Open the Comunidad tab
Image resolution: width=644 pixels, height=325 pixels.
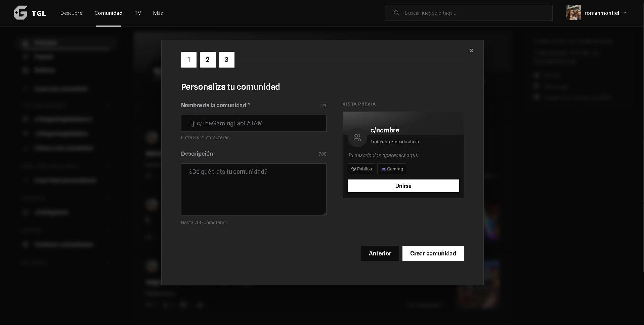[x=109, y=13]
